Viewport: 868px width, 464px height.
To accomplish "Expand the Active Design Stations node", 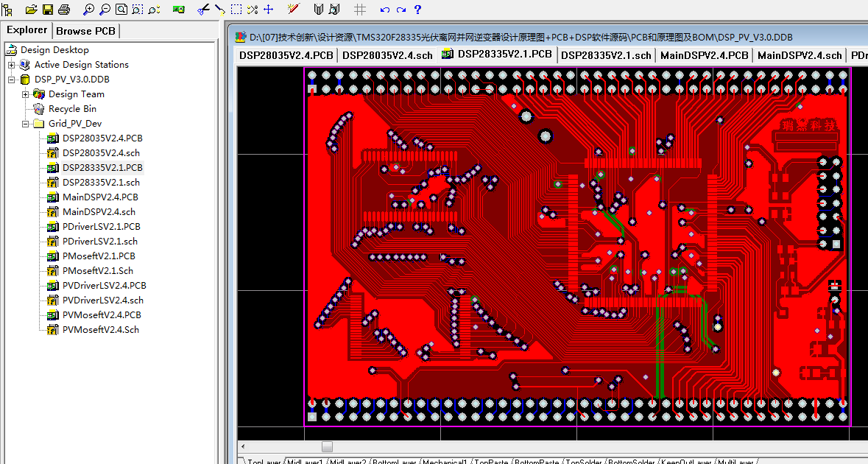I will (11, 65).
